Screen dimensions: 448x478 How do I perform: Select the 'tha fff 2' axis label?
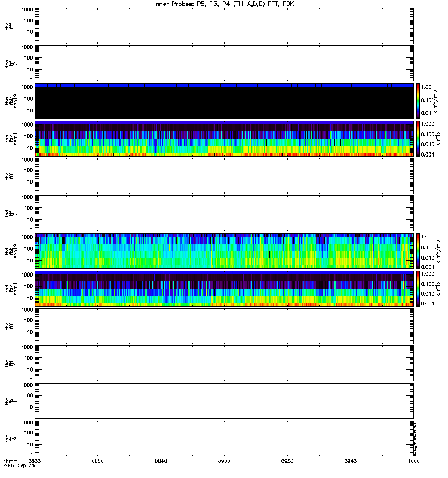[x=11, y=63]
